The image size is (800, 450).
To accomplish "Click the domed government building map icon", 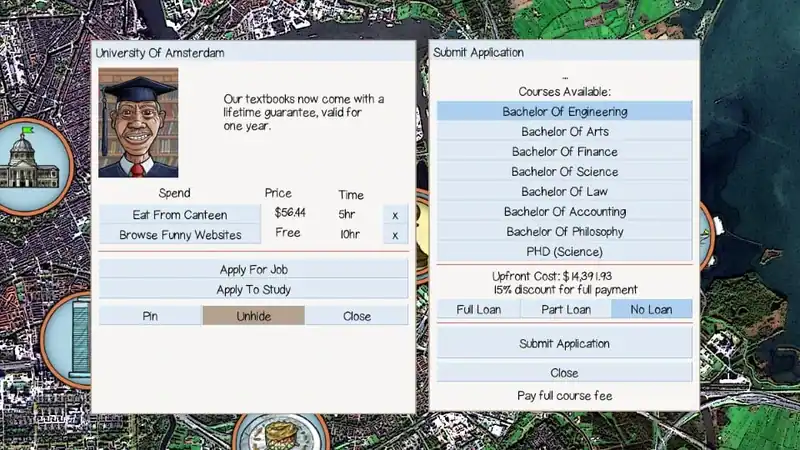I will (32, 165).
